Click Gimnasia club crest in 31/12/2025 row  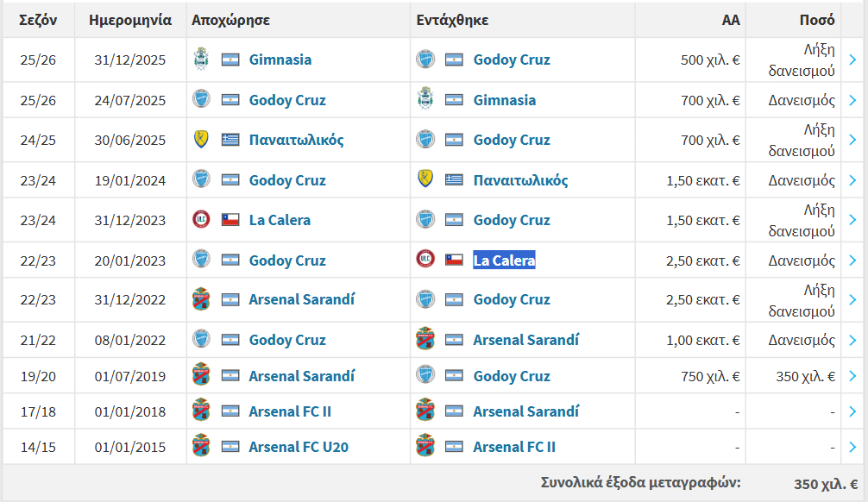(x=201, y=60)
